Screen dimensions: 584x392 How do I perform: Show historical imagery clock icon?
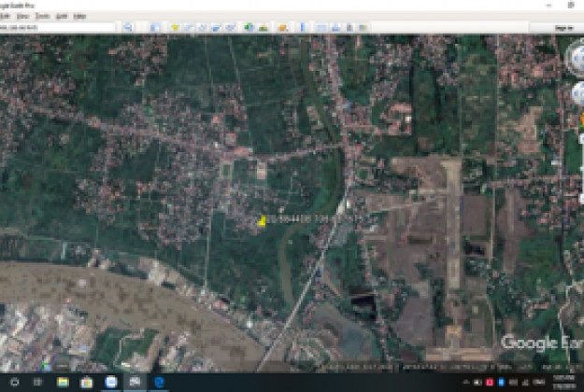click(x=249, y=27)
